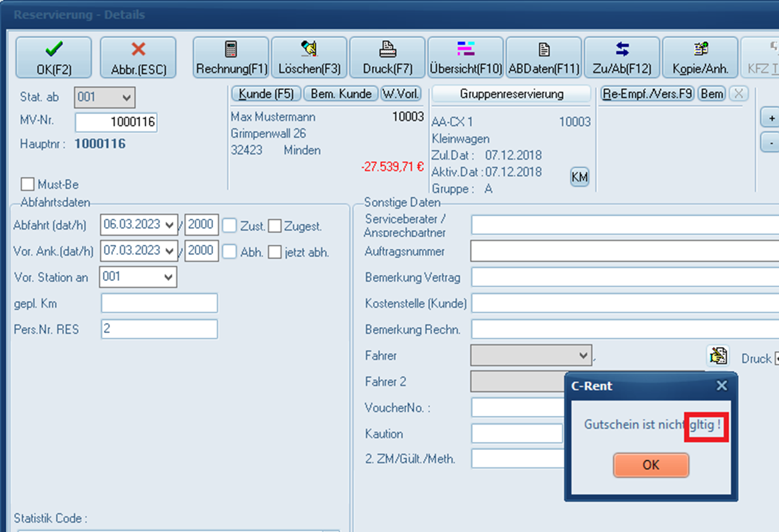
Task: Expand the Fahrer dropdown list
Action: click(583, 355)
